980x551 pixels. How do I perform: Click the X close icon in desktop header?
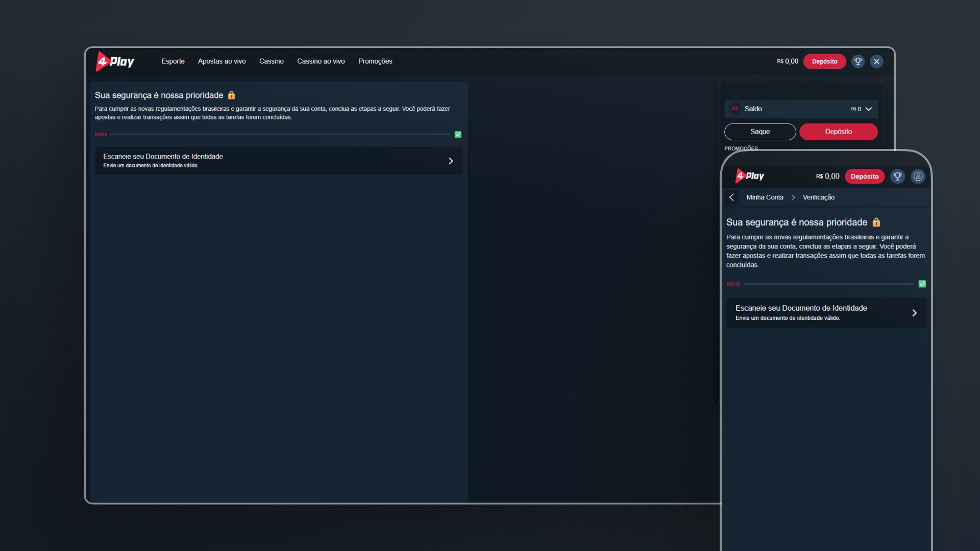point(877,61)
